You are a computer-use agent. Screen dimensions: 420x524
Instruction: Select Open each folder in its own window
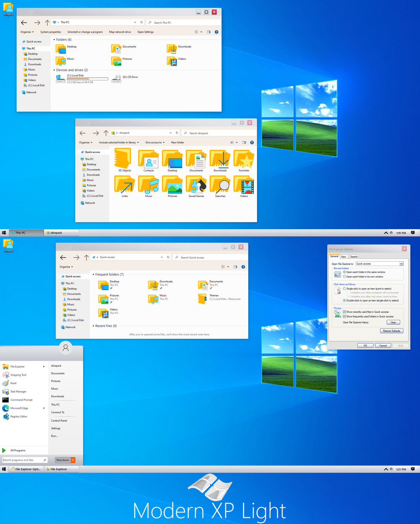click(x=363, y=277)
